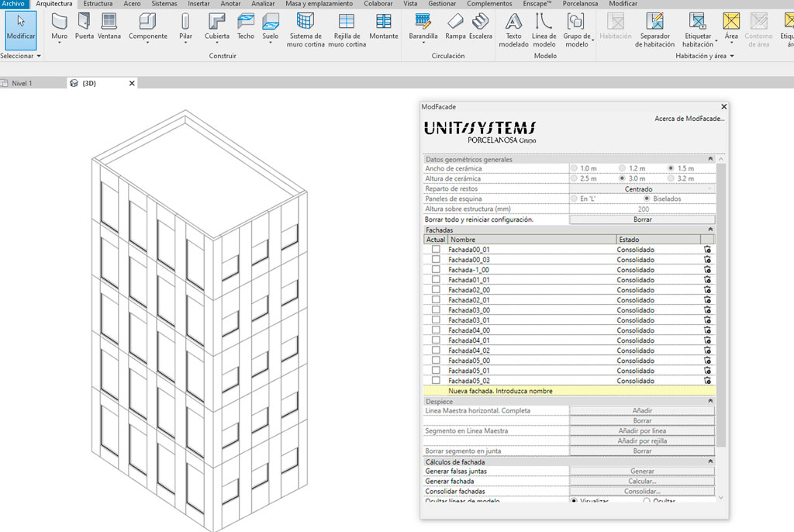Image resolution: width=794 pixels, height=532 pixels.
Task: Select the Ventana window tool
Action: click(109, 26)
